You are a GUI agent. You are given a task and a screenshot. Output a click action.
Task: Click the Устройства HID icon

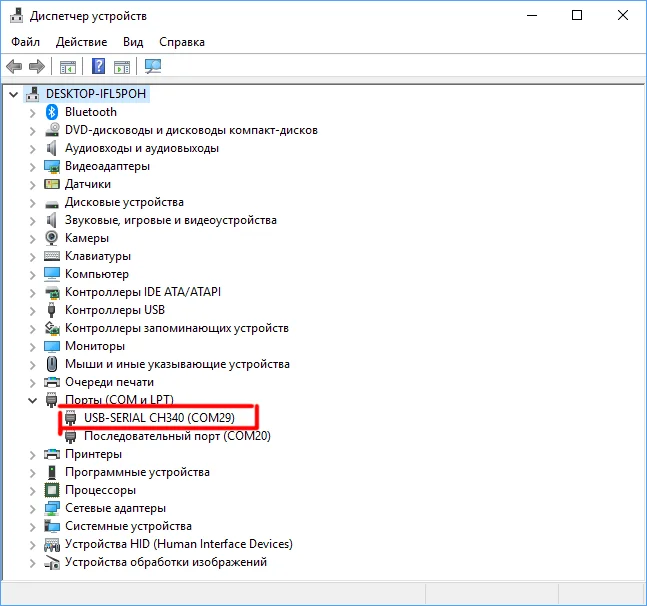(52, 545)
